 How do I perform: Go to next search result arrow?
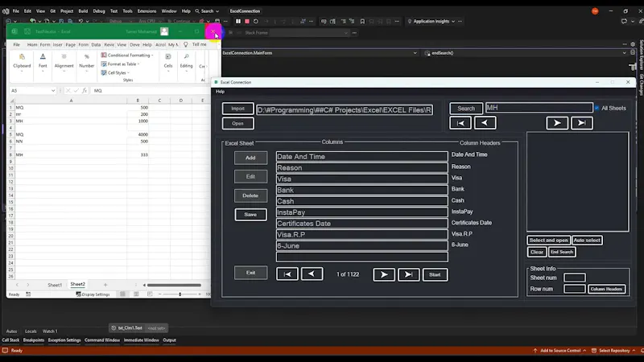coord(557,123)
